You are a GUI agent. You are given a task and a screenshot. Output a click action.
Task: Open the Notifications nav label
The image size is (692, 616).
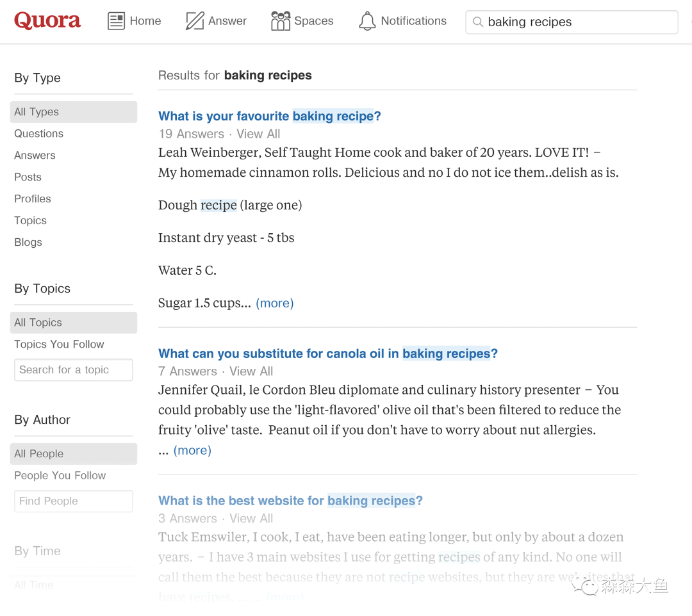[x=413, y=20]
